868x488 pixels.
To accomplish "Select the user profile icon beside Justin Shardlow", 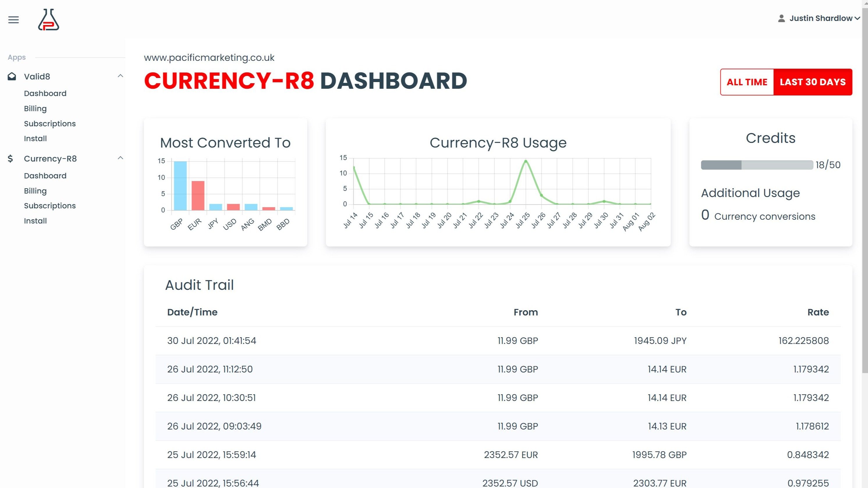I will pyautogui.click(x=782, y=18).
